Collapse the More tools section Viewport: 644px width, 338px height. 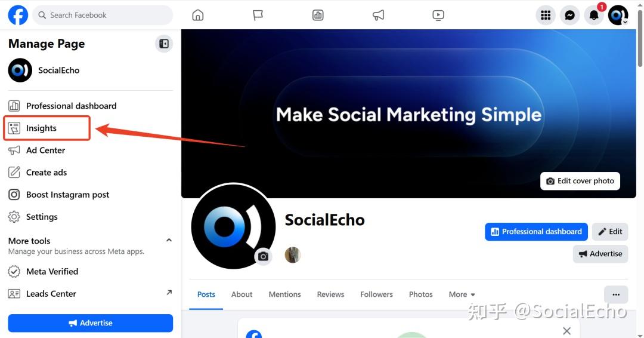click(x=169, y=240)
